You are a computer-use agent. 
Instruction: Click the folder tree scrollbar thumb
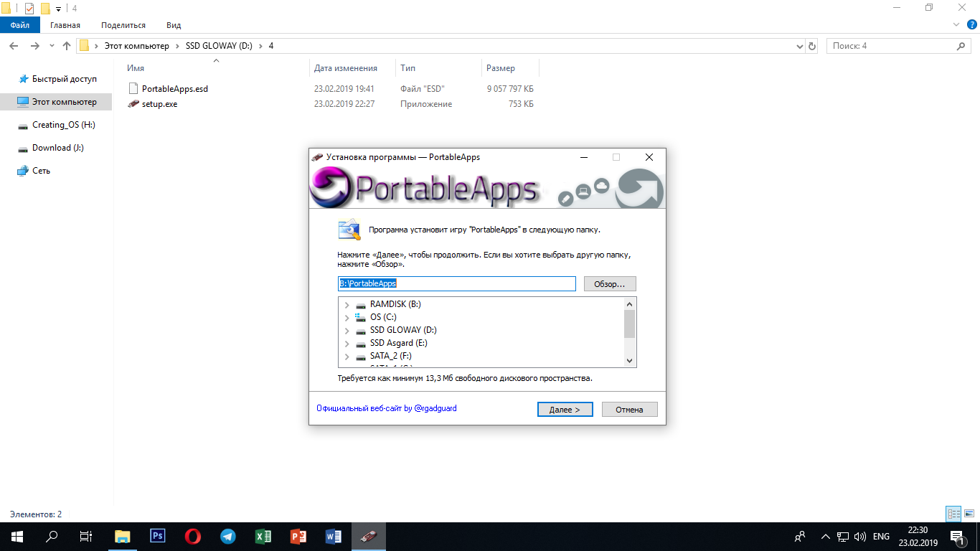[629, 324]
